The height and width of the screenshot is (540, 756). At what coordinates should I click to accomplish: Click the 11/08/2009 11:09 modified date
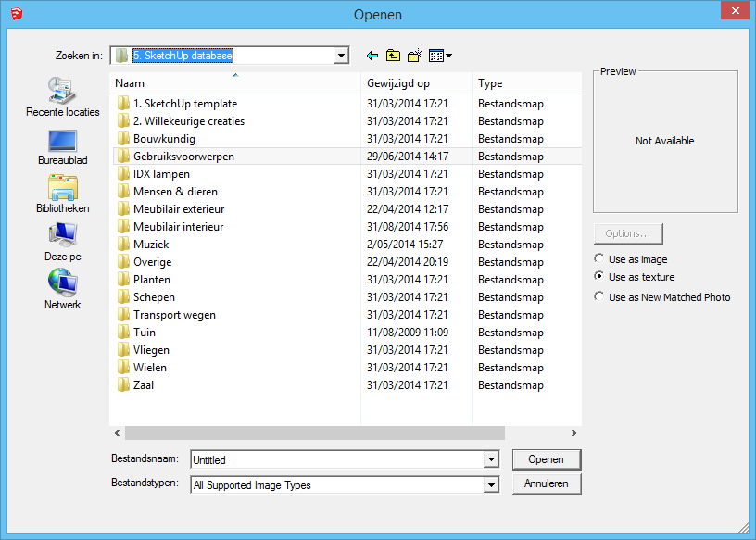(408, 333)
